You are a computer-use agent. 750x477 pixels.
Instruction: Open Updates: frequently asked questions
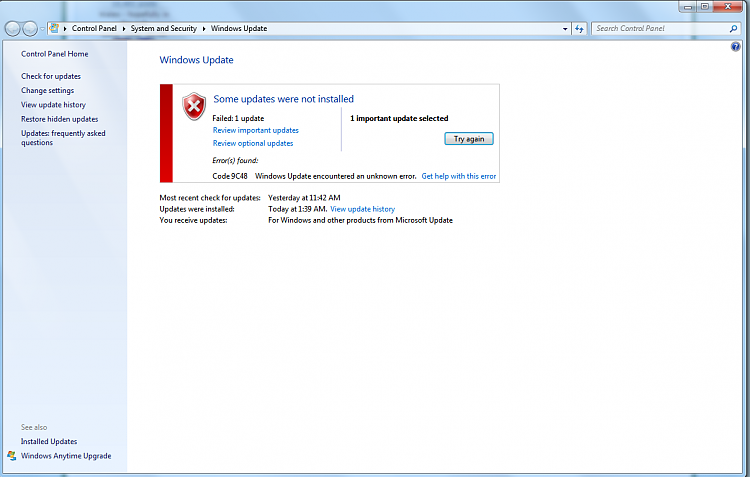tap(63, 138)
